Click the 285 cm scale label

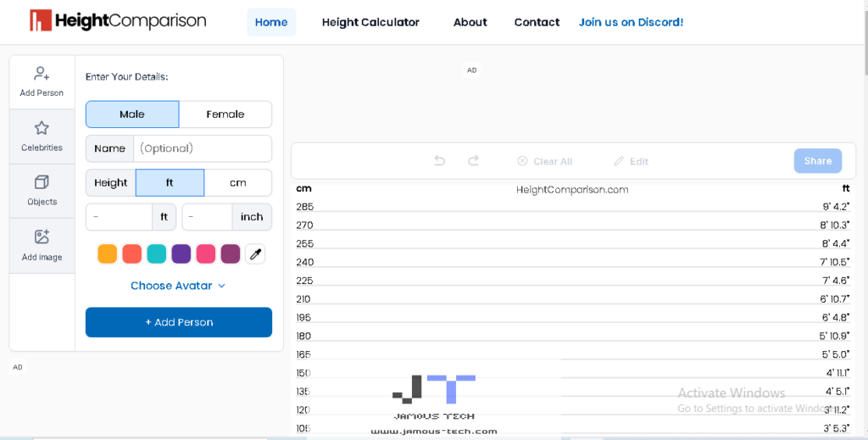coord(304,207)
